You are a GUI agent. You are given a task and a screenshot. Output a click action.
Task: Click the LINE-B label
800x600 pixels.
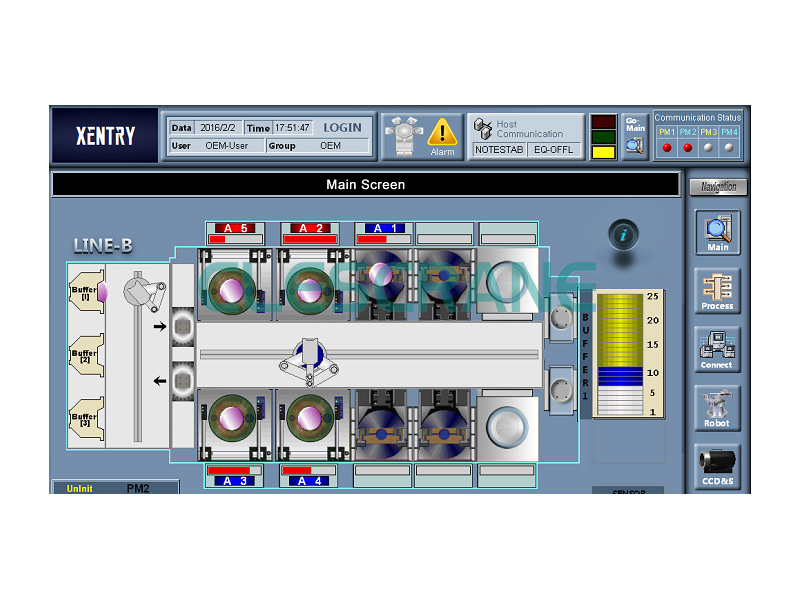[103, 246]
